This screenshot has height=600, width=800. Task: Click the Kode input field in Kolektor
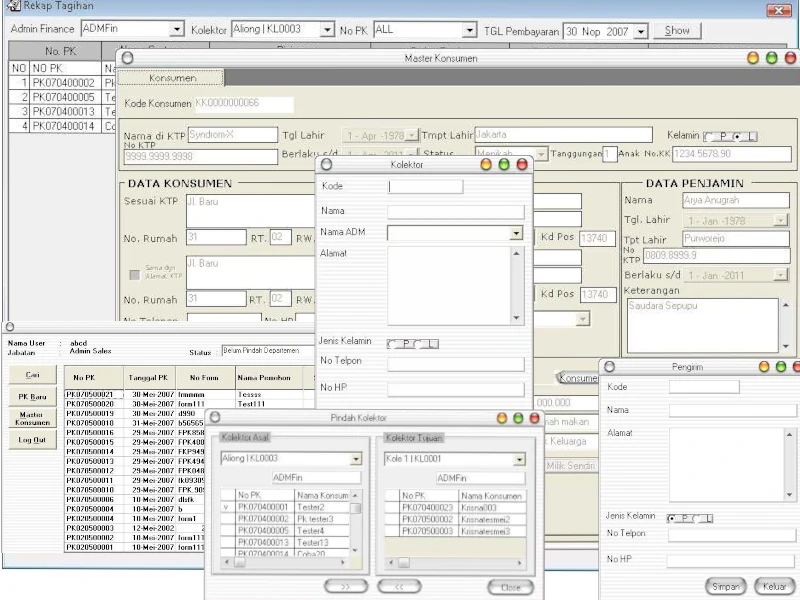coord(425,187)
